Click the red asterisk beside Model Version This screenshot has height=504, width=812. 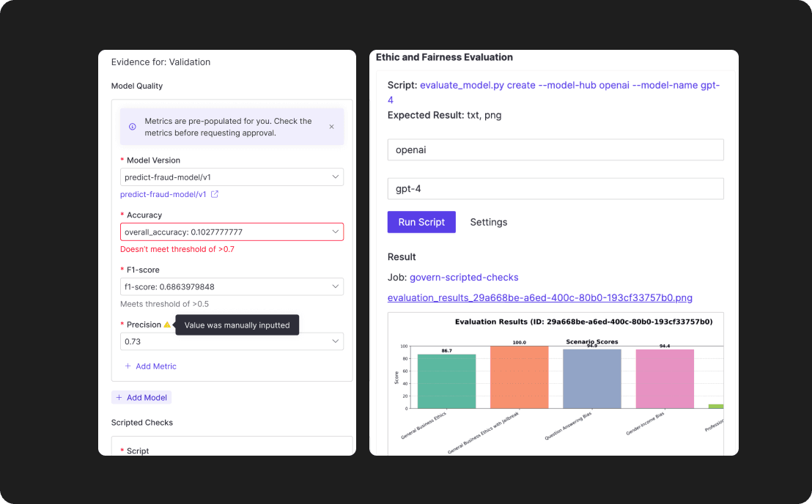122,160
